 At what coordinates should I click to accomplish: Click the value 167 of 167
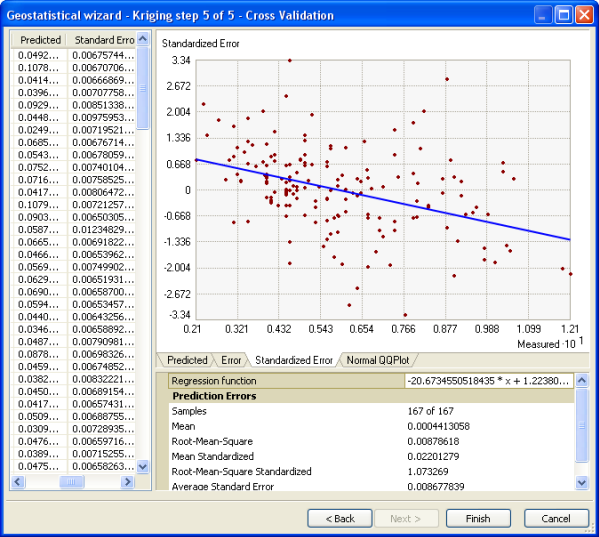431,411
